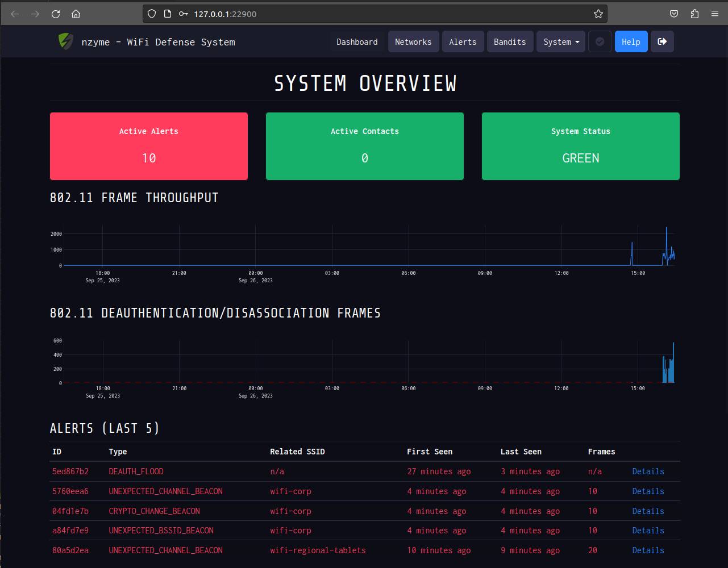Click the shield tracking protection icon
Image resolution: width=728 pixels, height=568 pixels.
pos(152,14)
